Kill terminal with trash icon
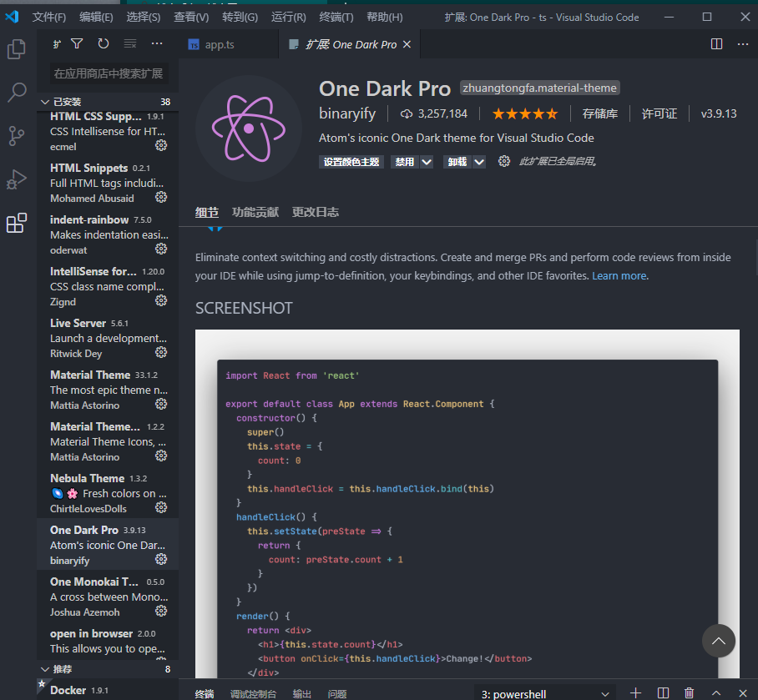The height and width of the screenshot is (700, 758). click(x=690, y=693)
